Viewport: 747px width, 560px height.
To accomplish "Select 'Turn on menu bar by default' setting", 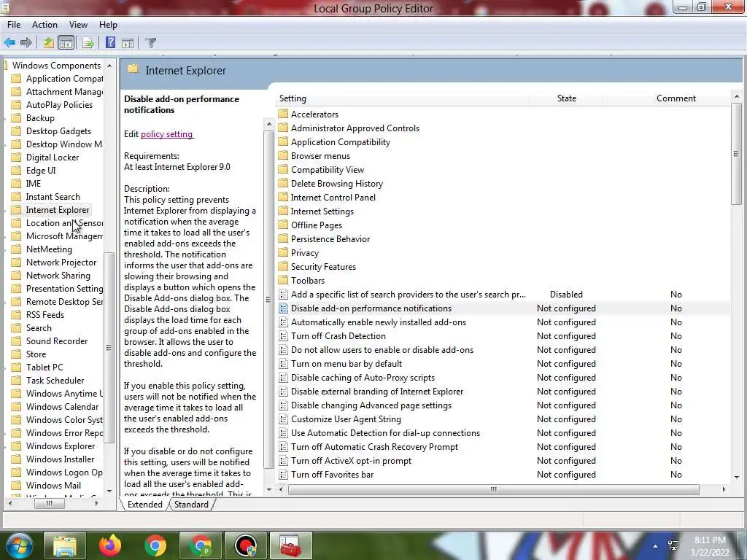I will click(x=347, y=364).
